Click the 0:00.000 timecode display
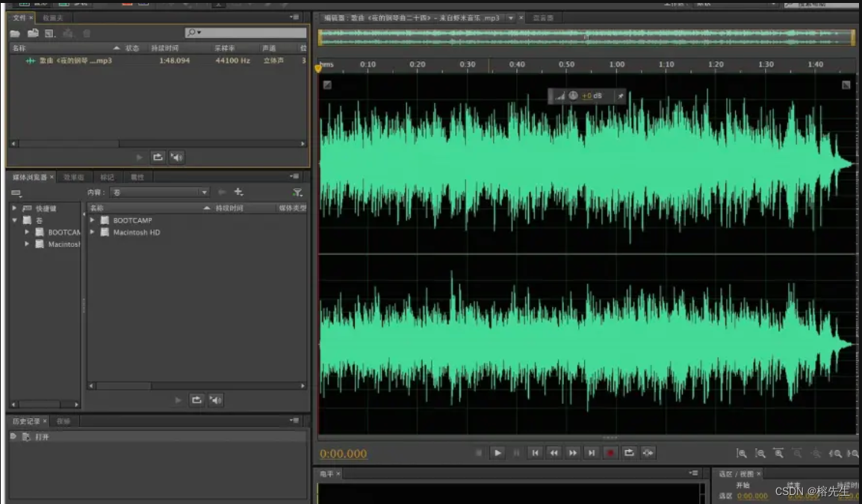 pyautogui.click(x=343, y=454)
